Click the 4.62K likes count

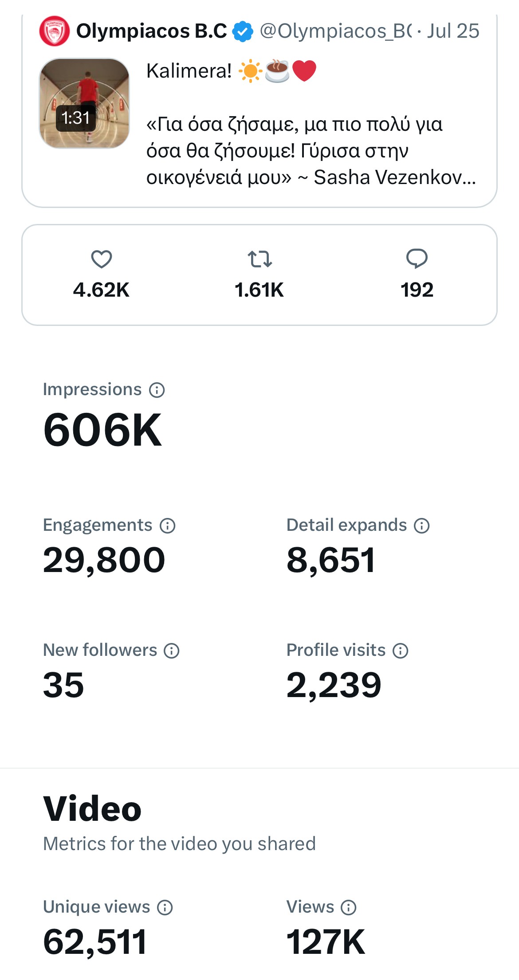tap(101, 290)
